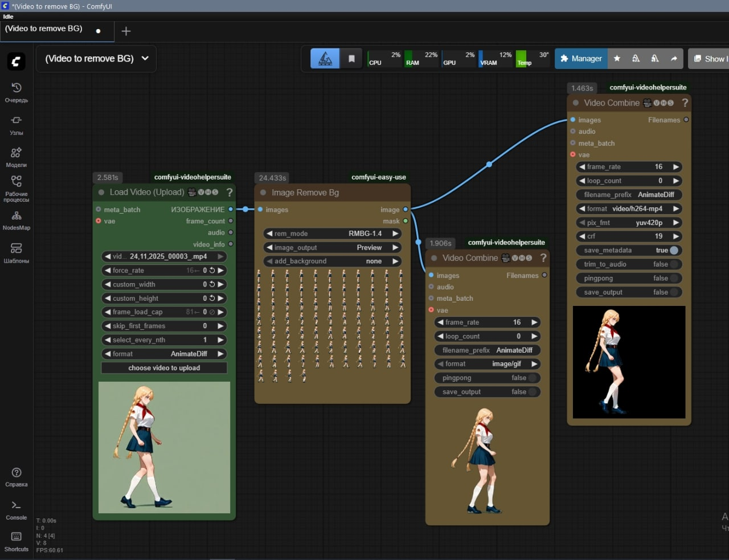Enable pingpong in the image/gif Video Combine node
729x560 pixels.
532,378
